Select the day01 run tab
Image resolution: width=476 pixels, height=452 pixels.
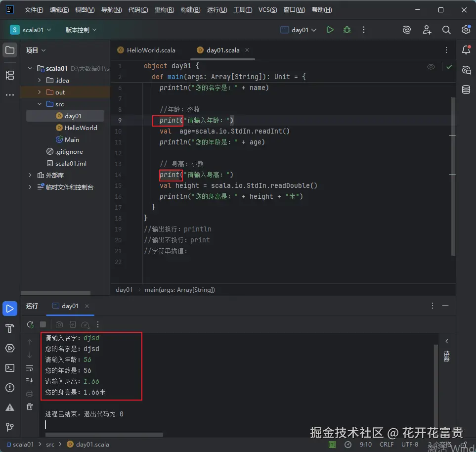point(70,306)
